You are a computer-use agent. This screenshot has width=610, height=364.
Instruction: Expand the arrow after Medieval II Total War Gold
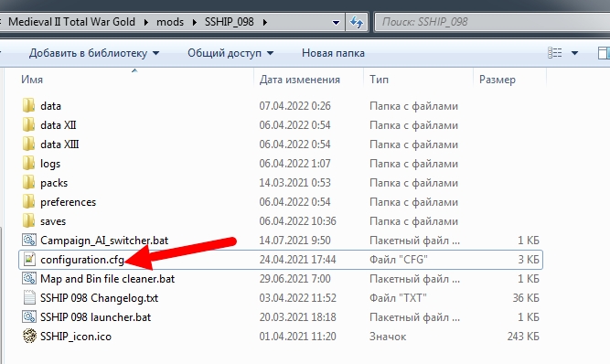coord(146,22)
